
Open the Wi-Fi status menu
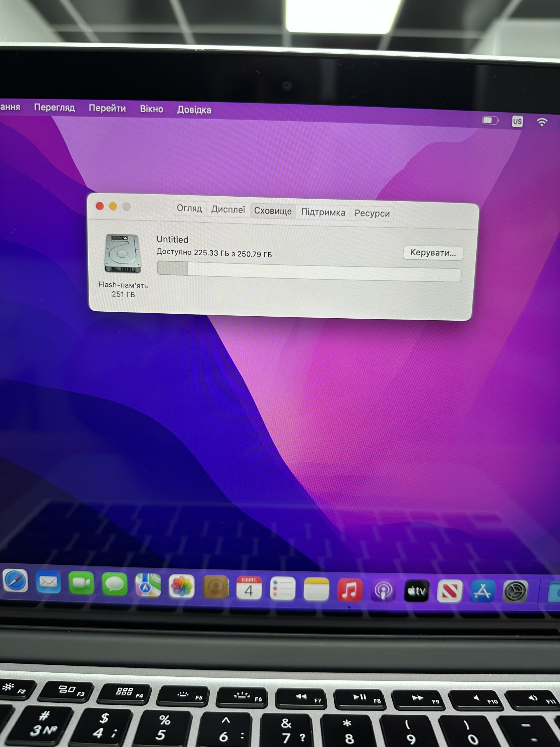point(542,122)
